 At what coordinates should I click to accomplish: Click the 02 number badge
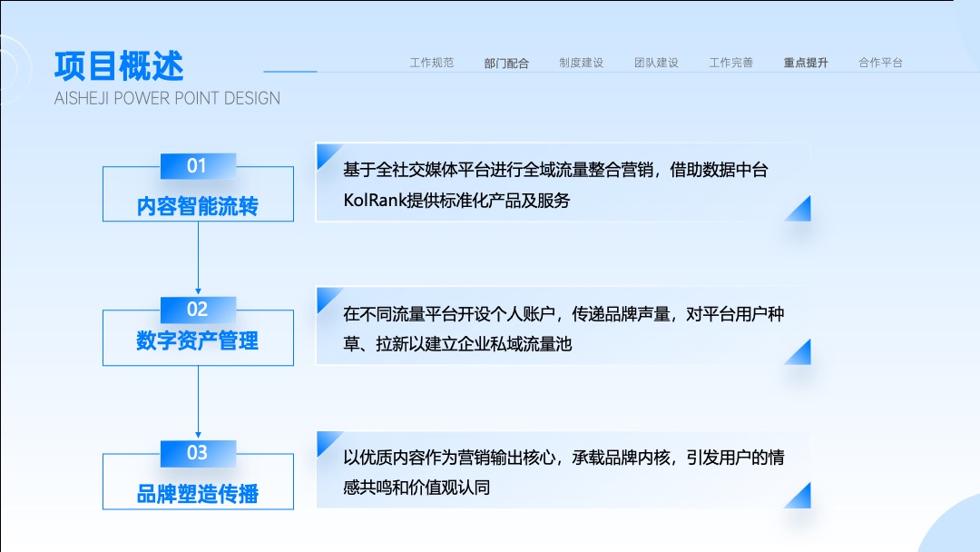[198, 310]
